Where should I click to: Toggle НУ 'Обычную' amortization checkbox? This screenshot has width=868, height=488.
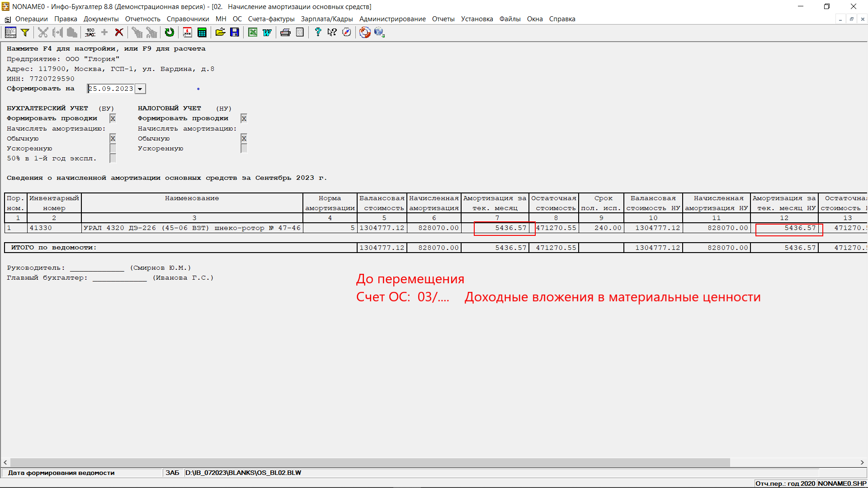(x=244, y=138)
